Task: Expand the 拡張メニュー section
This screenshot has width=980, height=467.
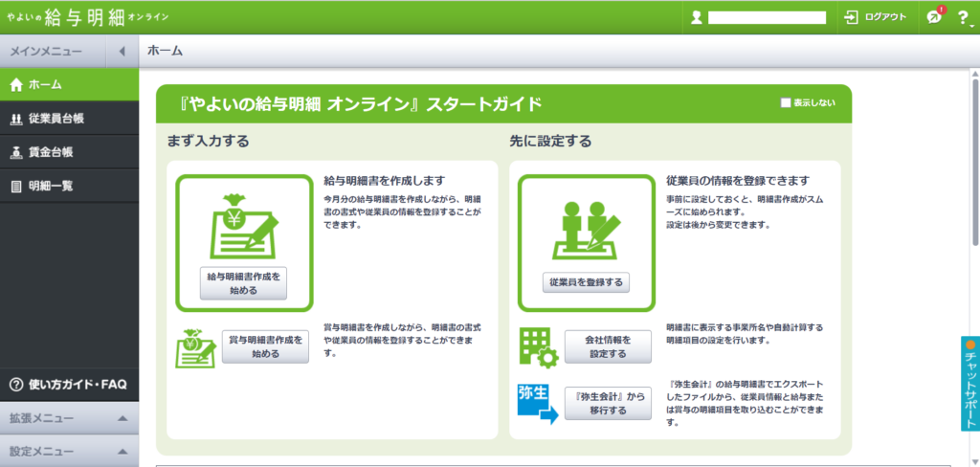Action: [x=69, y=418]
